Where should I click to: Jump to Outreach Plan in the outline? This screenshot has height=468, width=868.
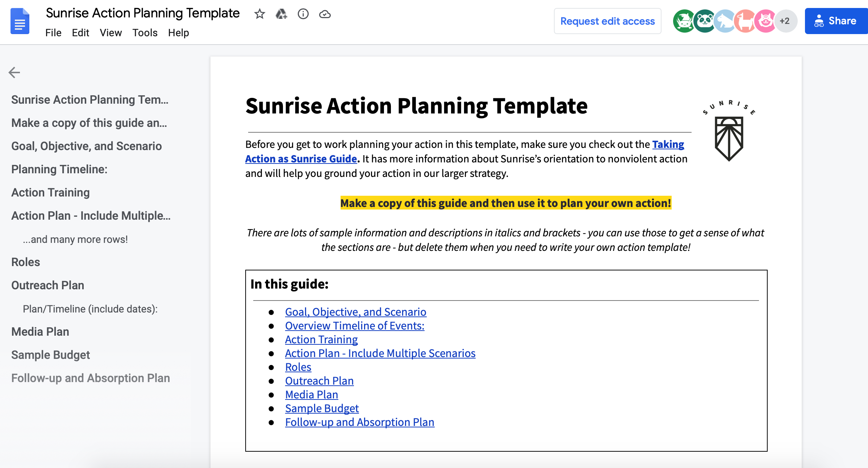[x=48, y=285]
